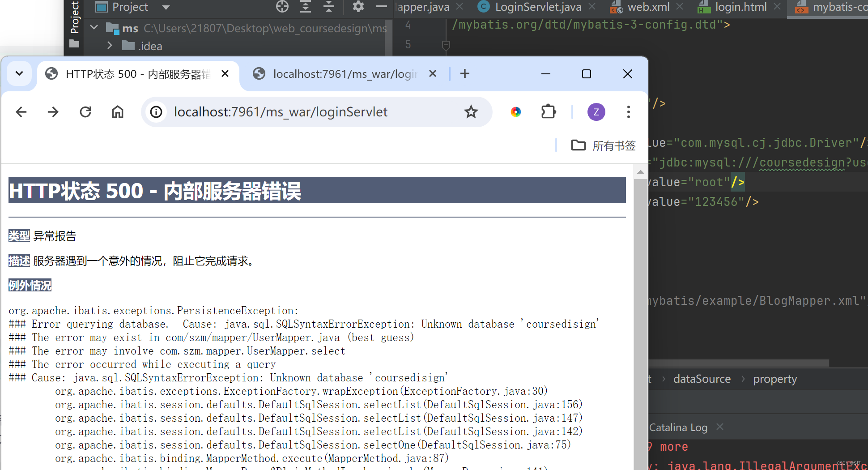Click the browser back arrow
The width and height of the screenshot is (868, 470).
pyautogui.click(x=21, y=111)
